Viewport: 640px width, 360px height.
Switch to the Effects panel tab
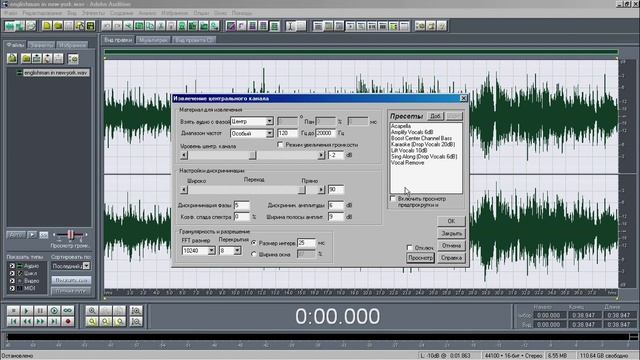(x=41, y=44)
